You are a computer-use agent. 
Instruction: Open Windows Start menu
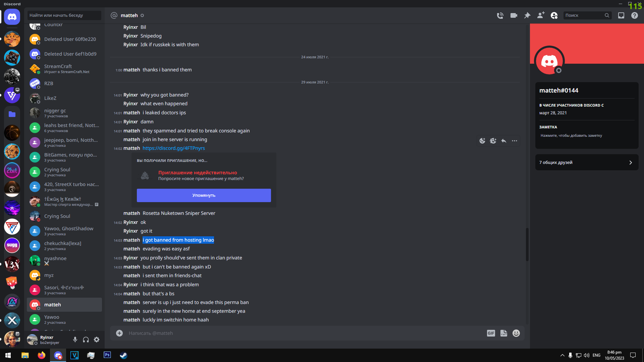pos(8,355)
